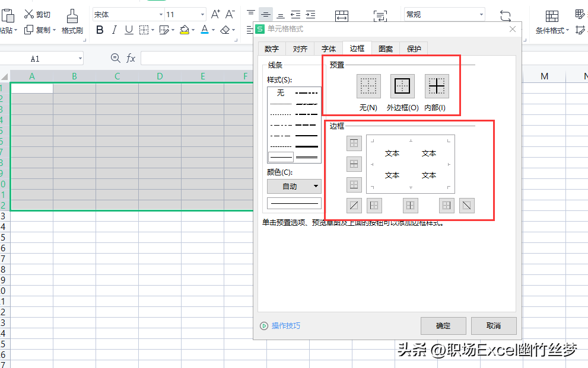Image resolution: width=588 pixels, height=368 pixels.
Task: Switch to the 边框 (Border) tab
Action: pyautogui.click(x=357, y=48)
